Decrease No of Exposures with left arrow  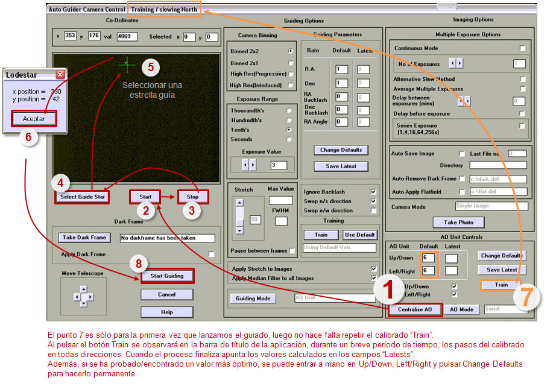coord(453,63)
